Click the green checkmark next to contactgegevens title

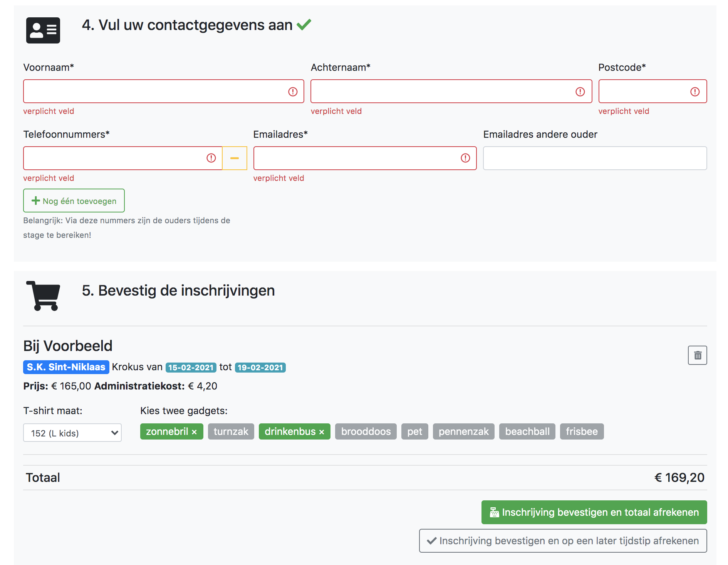(304, 25)
